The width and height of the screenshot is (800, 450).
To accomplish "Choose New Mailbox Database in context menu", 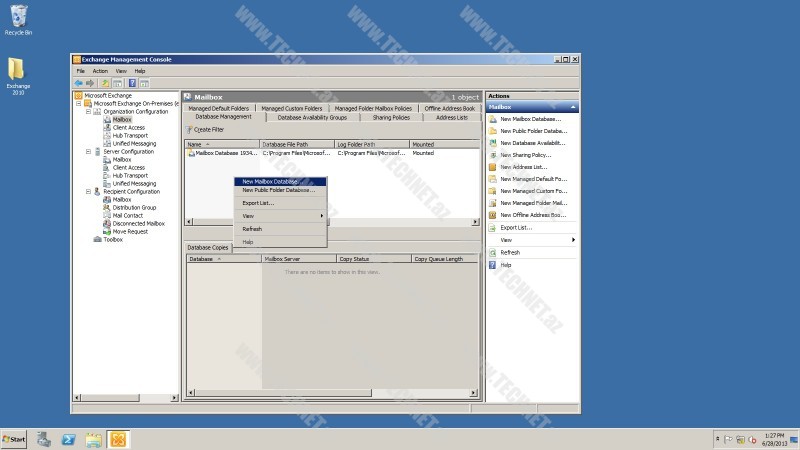I will tap(280, 182).
